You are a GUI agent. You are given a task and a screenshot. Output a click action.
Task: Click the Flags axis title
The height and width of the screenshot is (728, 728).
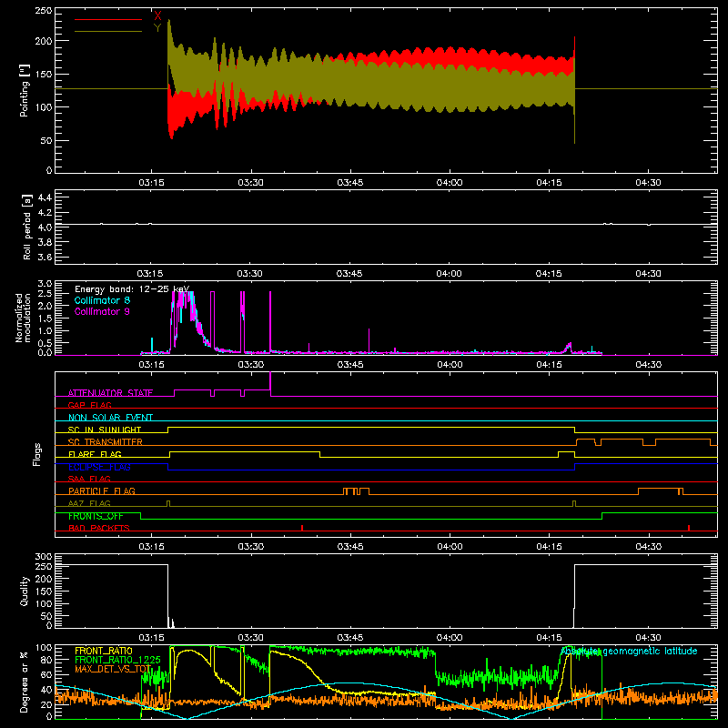[37, 454]
